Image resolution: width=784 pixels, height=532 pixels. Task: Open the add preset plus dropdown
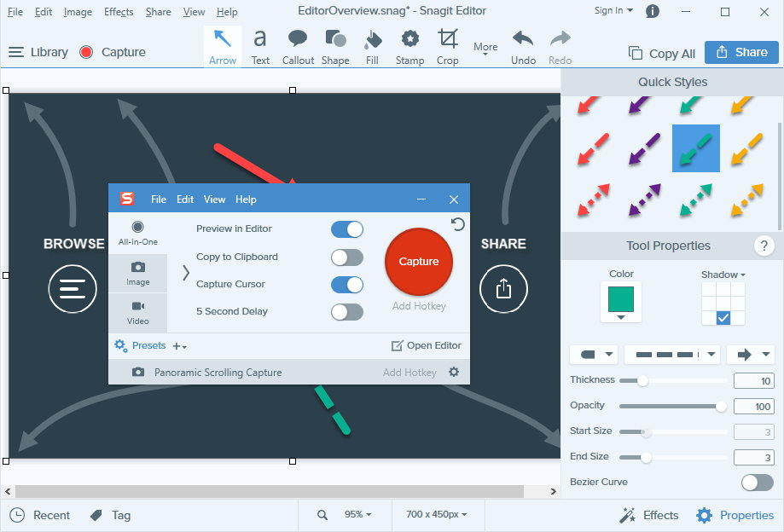point(179,346)
